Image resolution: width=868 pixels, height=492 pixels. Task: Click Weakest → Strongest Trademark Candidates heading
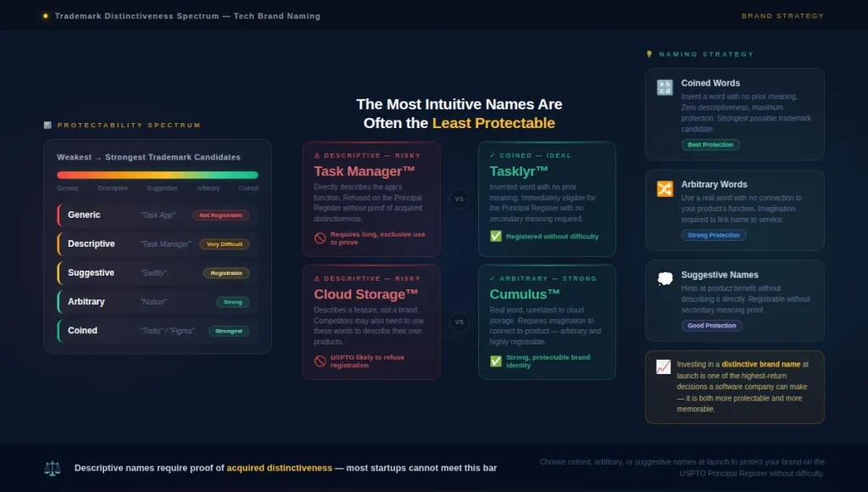point(149,157)
